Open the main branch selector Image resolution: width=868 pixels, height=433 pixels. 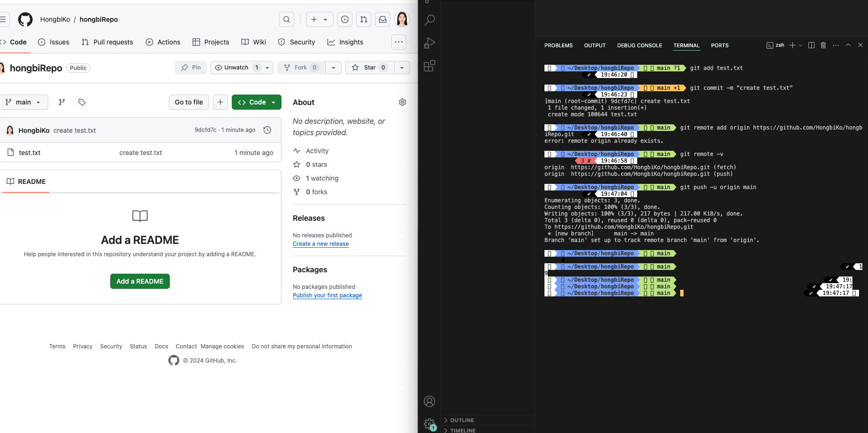tap(23, 102)
